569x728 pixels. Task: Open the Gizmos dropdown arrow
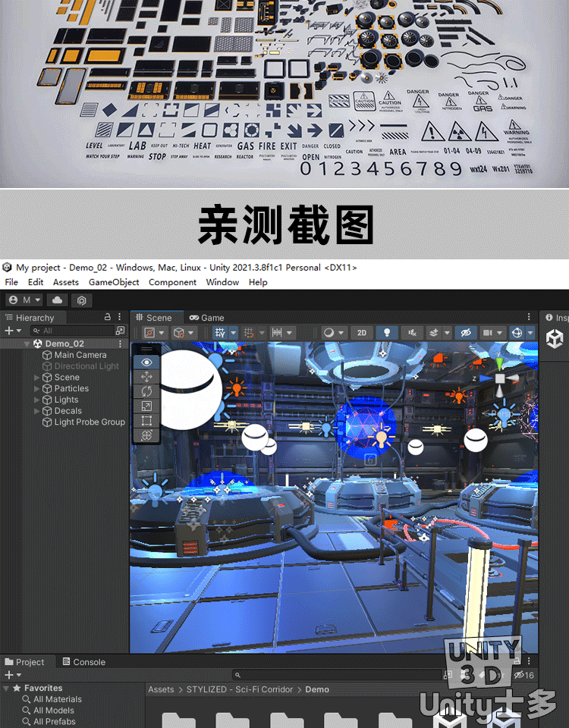coord(530,332)
